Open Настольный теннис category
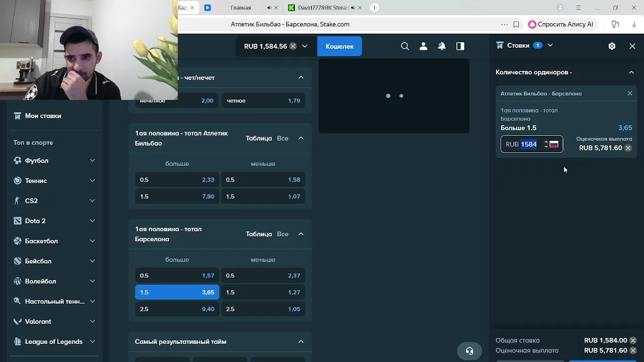Viewport: 644px width, 362px height. (54, 301)
